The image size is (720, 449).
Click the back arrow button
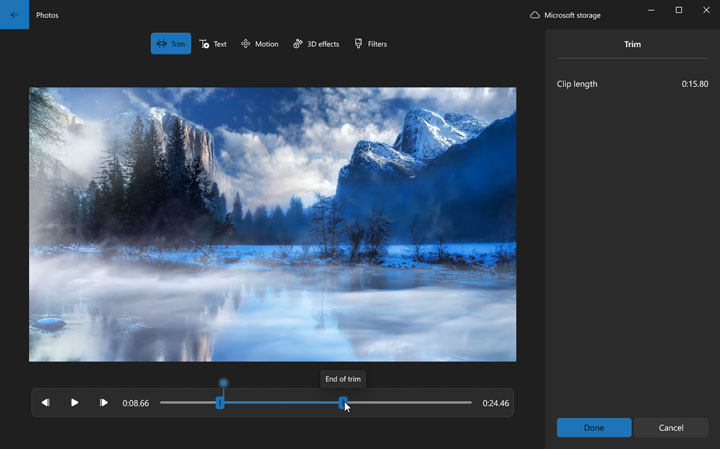click(14, 15)
